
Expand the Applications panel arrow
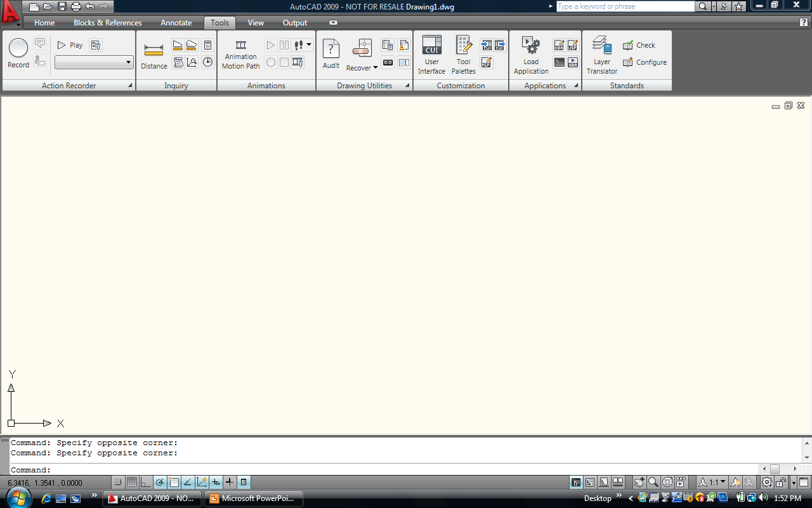(576, 86)
